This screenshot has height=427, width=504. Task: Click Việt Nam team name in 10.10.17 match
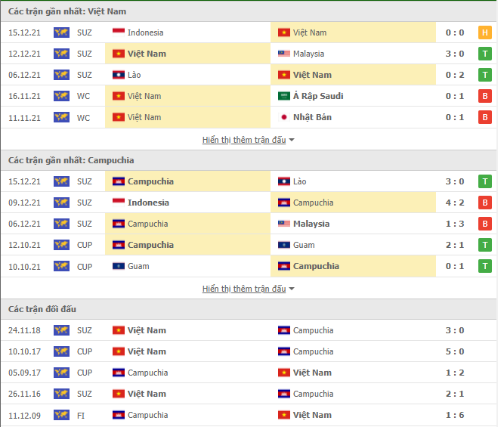(147, 351)
